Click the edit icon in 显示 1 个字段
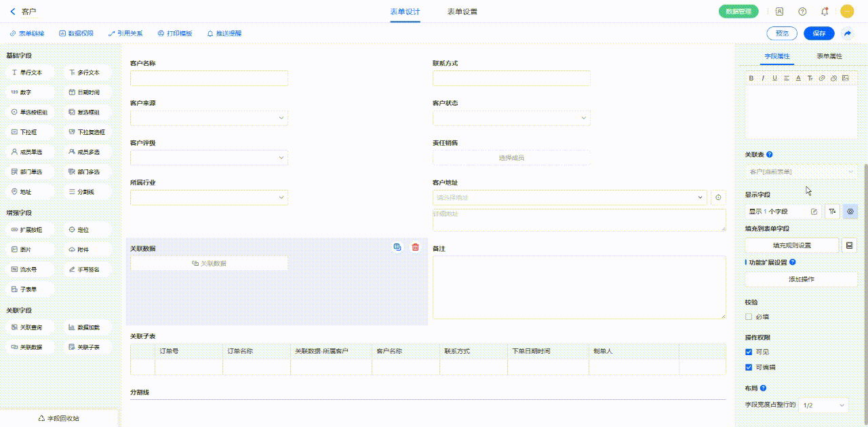The width and height of the screenshot is (868, 427). (x=814, y=212)
